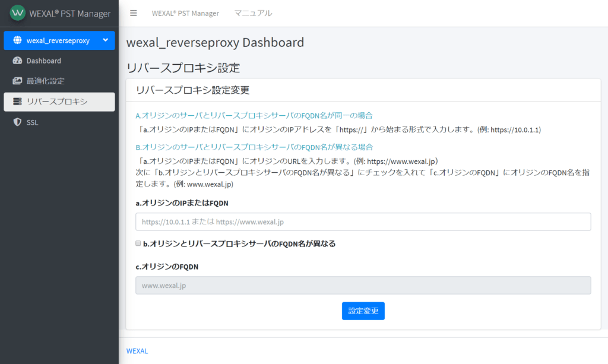
Task: Click the 最適化設定 images icon
Action: (x=17, y=81)
